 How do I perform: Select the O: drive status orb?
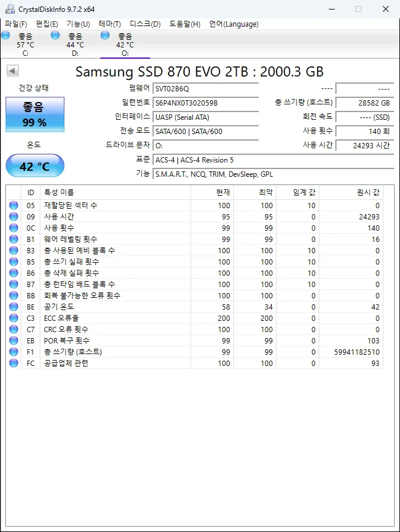coord(105,35)
